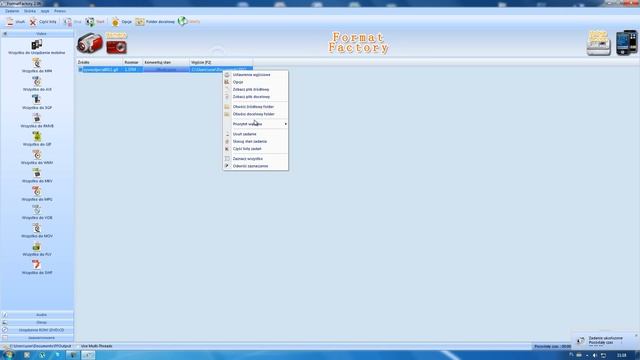Select Wszystko do FLV converter
This screenshot has height=360, width=640.
pyautogui.click(x=37, y=249)
